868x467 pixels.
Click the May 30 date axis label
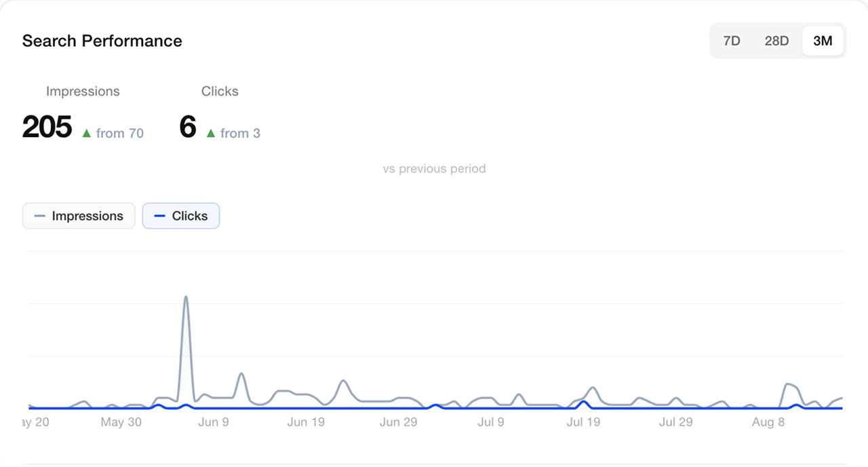pyautogui.click(x=121, y=422)
